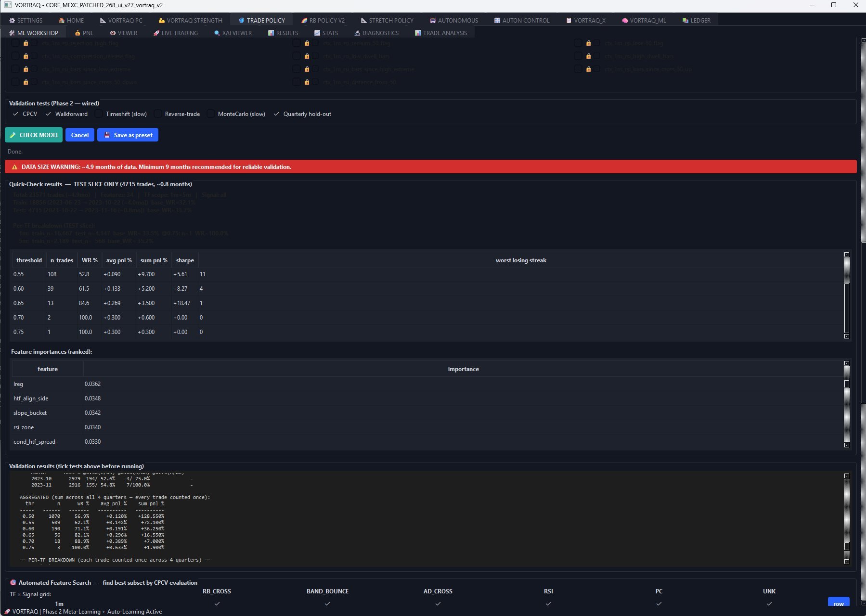The height and width of the screenshot is (616, 866).
Task: Click the Cancel button
Action: (x=80, y=135)
